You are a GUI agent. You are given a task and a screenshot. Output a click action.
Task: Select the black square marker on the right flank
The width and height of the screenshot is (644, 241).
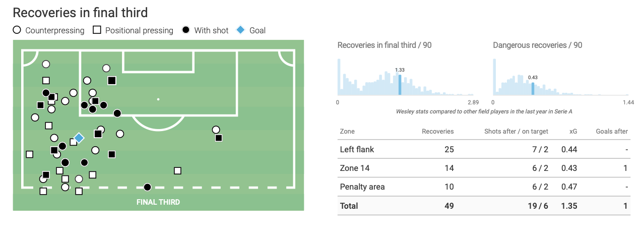point(218,138)
